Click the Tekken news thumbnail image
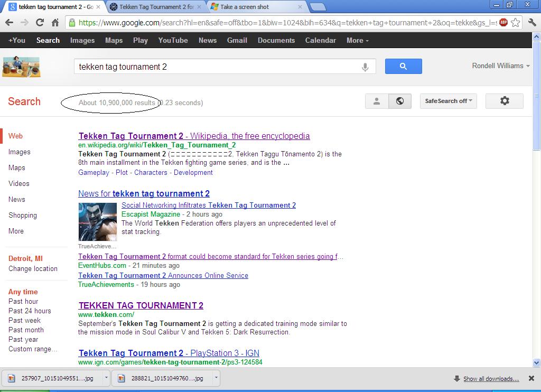 click(97, 221)
